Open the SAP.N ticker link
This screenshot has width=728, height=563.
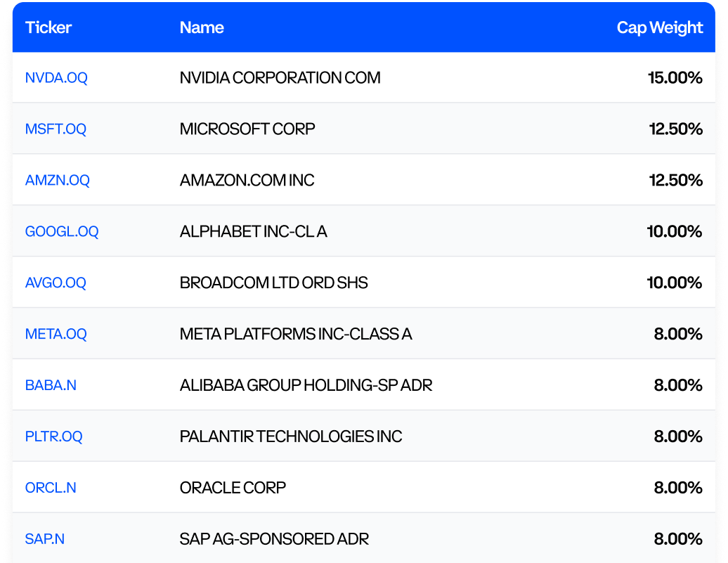[45, 539]
